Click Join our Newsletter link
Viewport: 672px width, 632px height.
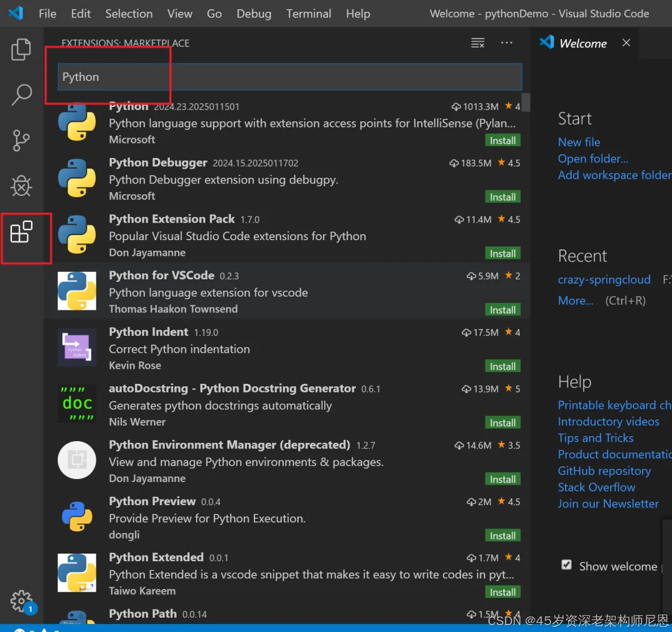(608, 503)
